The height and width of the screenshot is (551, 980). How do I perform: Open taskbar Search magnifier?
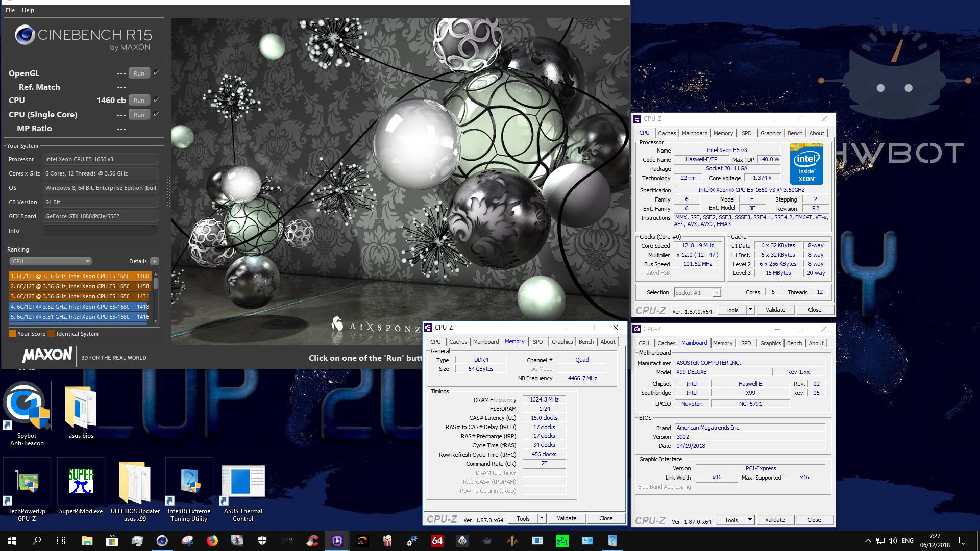[37, 541]
